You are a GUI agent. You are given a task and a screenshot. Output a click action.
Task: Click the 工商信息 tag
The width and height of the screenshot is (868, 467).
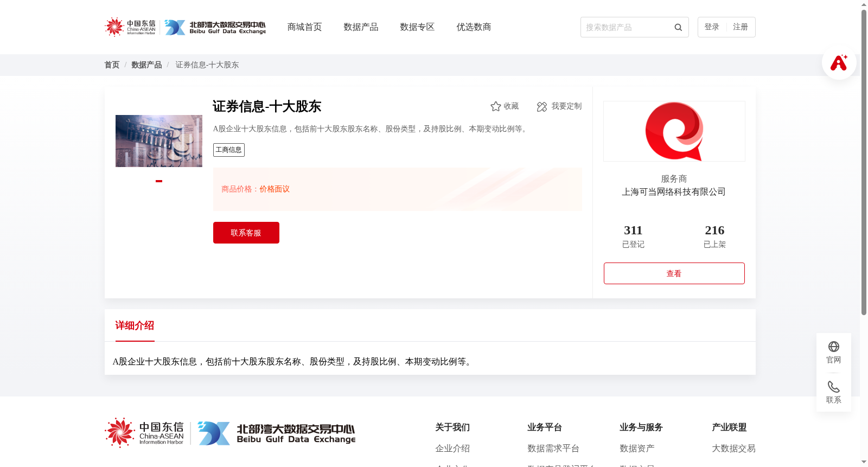click(x=229, y=150)
